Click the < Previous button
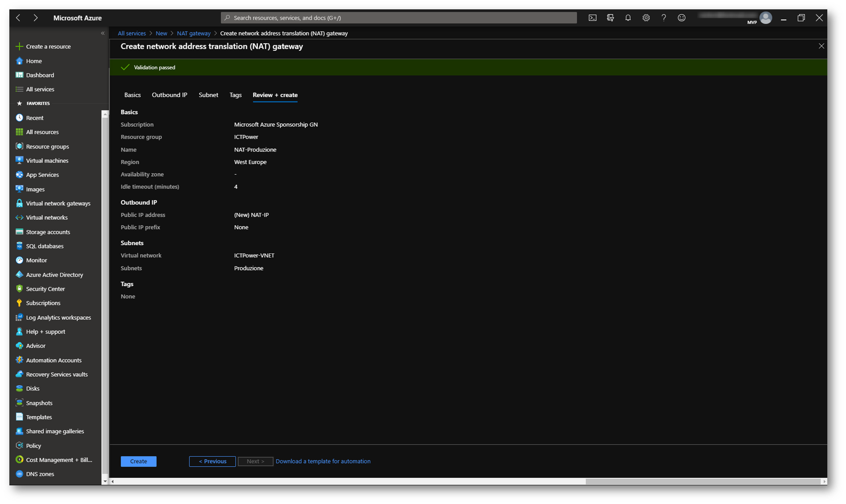Image resolution: width=846 pixels, height=504 pixels. tap(212, 461)
